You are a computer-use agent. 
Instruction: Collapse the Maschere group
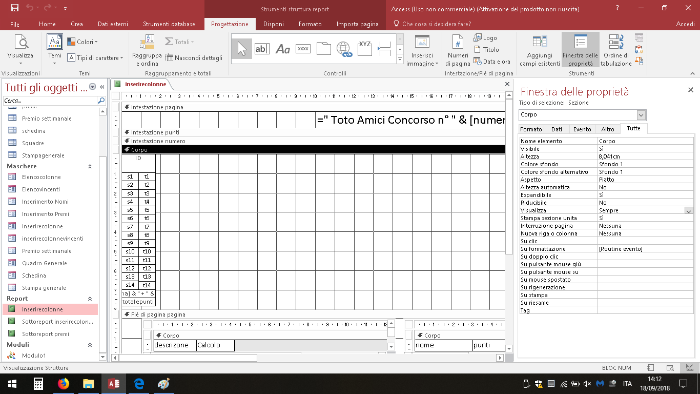click(x=90, y=166)
